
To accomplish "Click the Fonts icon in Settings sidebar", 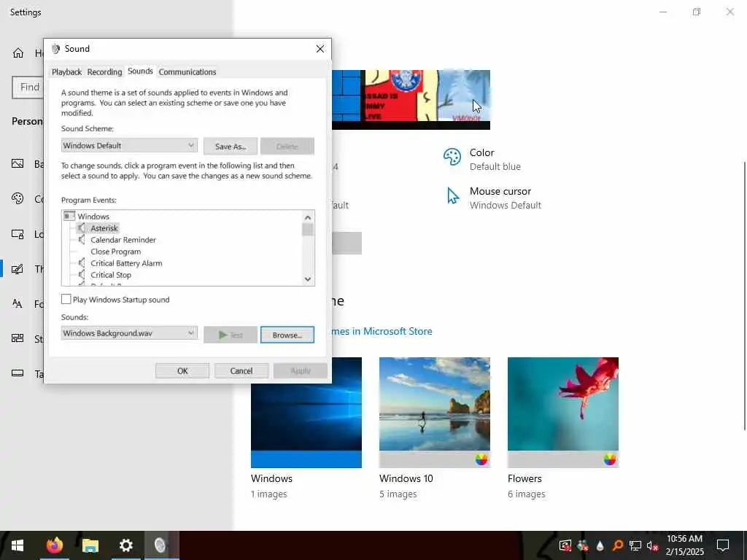I will 18,303.
